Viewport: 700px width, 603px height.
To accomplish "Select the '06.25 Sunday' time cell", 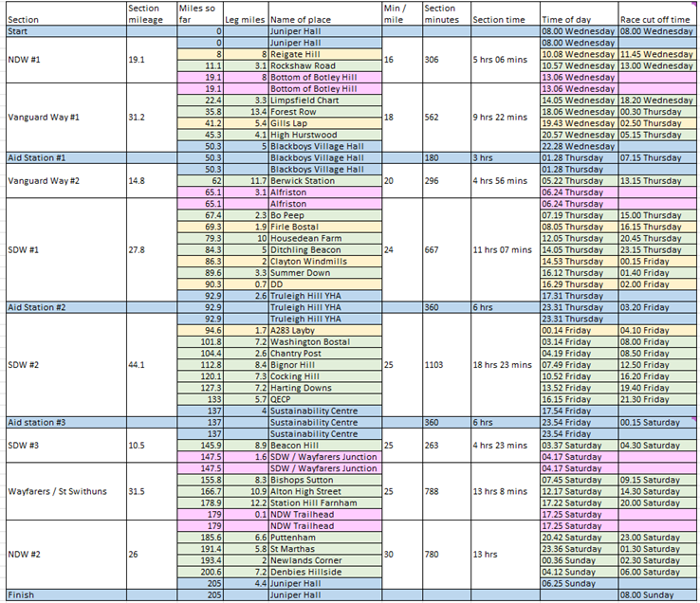I will (579, 584).
